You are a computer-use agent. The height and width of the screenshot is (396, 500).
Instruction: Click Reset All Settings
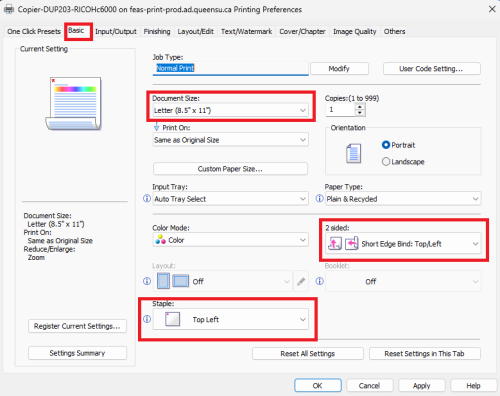coord(308,354)
